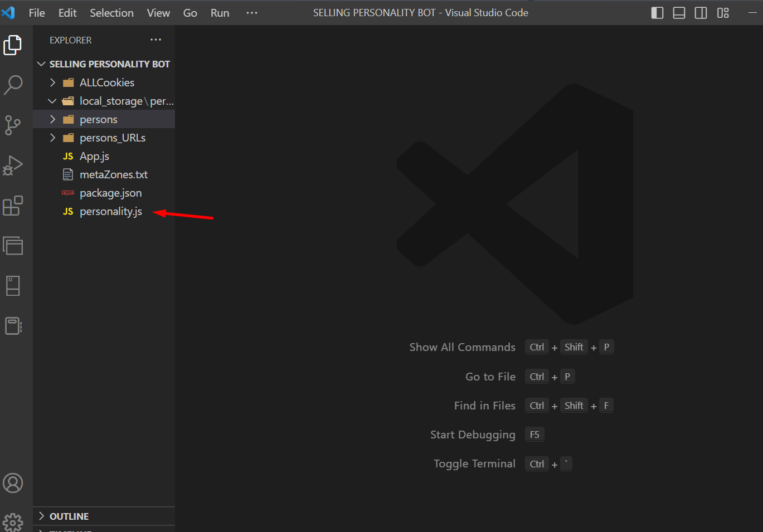Open the Search view in activity bar
Image resolution: width=763 pixels, height=532 pixels.
[x=13, y=85]
